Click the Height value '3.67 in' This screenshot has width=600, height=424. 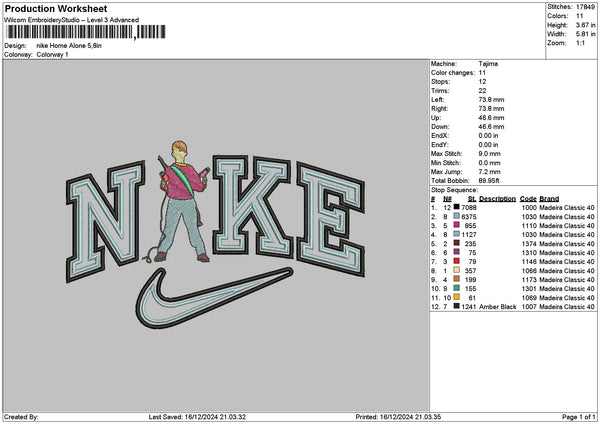[585, 25]
